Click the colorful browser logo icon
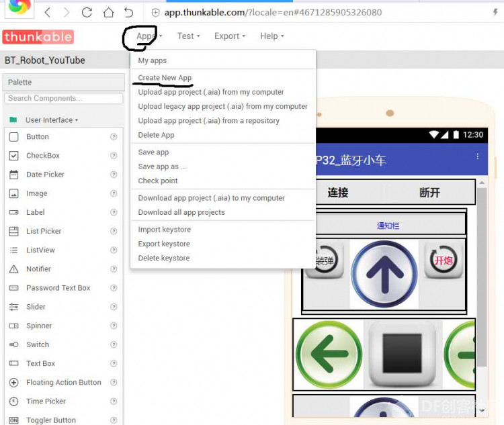504x425 pixels. tap(19, 7)
